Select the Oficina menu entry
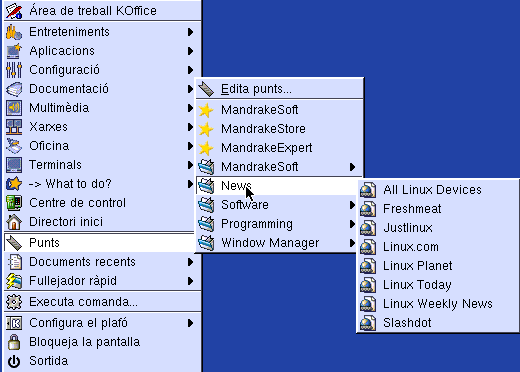 [100, 146]
